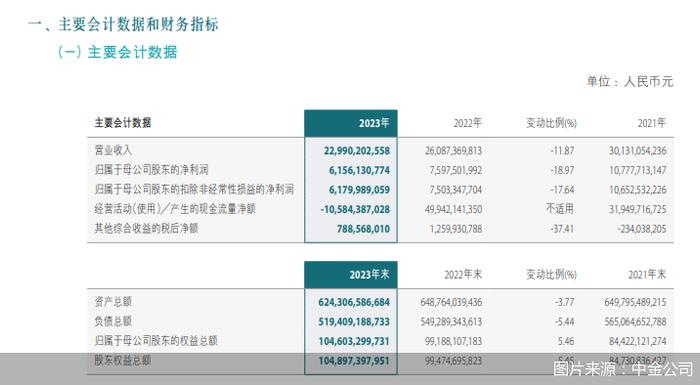
Task: Click the 图片来源：中金公司 caption
Action: point(623,369)
